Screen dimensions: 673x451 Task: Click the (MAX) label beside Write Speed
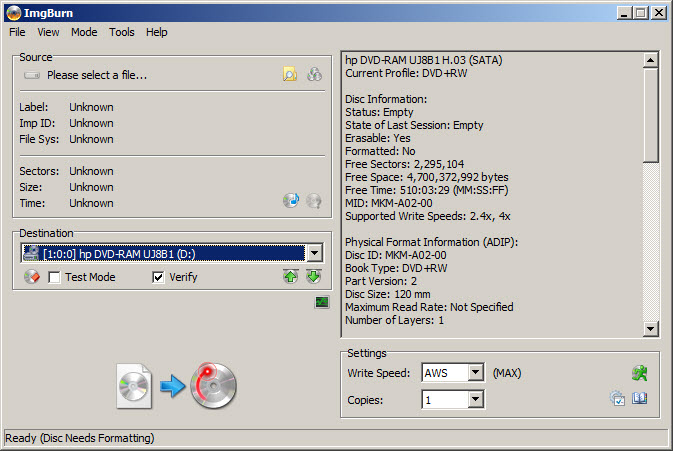[507, 373]
